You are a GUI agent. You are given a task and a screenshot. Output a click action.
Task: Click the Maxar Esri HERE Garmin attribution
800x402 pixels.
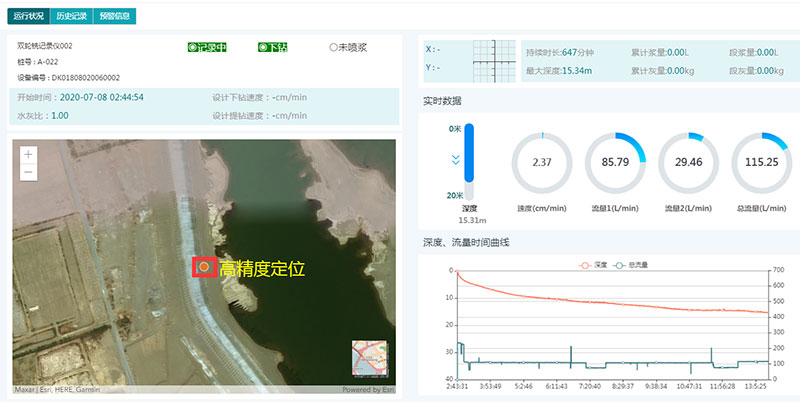pyautogui.click(x=57, y=390)
